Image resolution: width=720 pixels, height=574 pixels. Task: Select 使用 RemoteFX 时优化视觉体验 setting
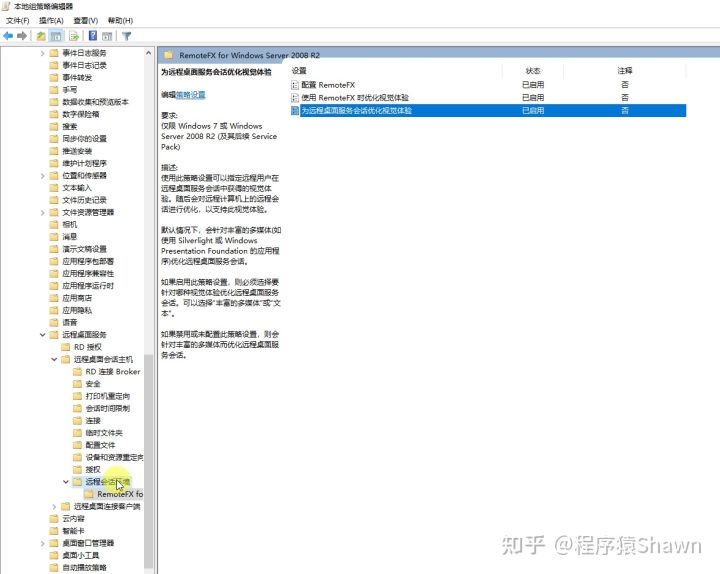click(354, 98)
